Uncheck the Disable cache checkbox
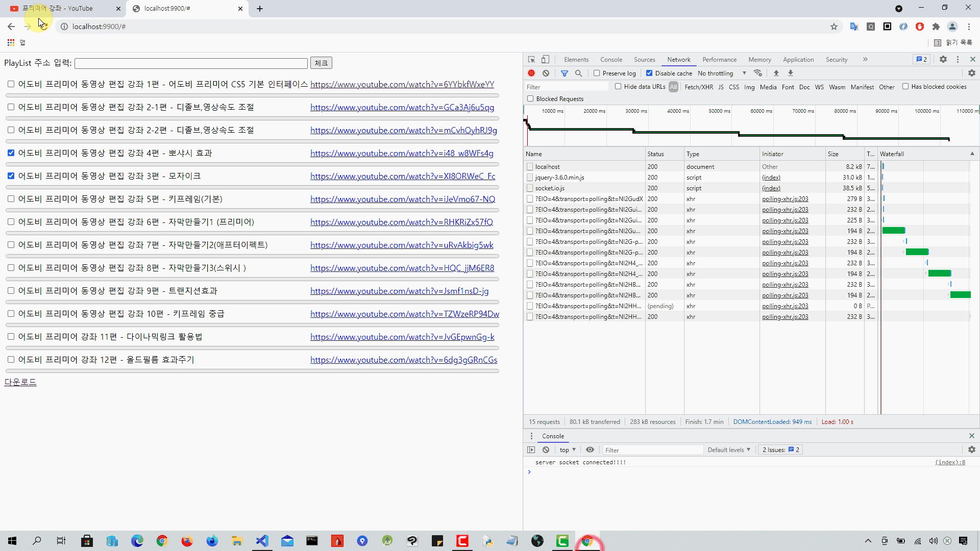980x551 pixels. click(x=649, y=73)
